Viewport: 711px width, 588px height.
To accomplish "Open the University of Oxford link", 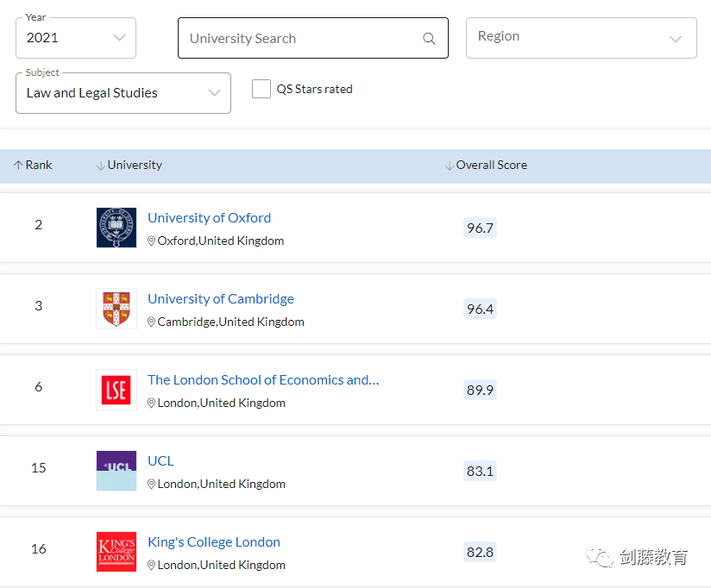I will coord(210,218).
